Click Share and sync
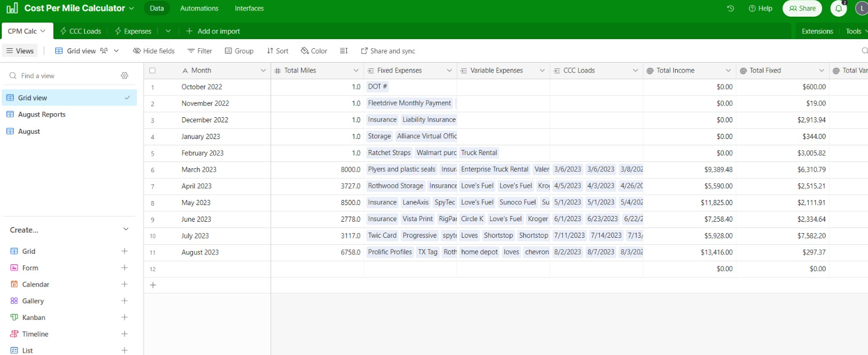868x355 pixels. click(x=388, y=51)
